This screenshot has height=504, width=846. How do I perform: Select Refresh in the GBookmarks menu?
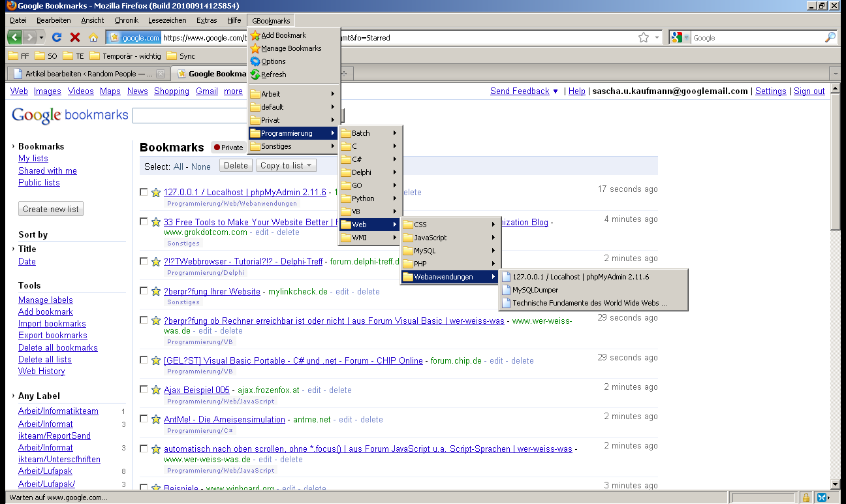294,74
